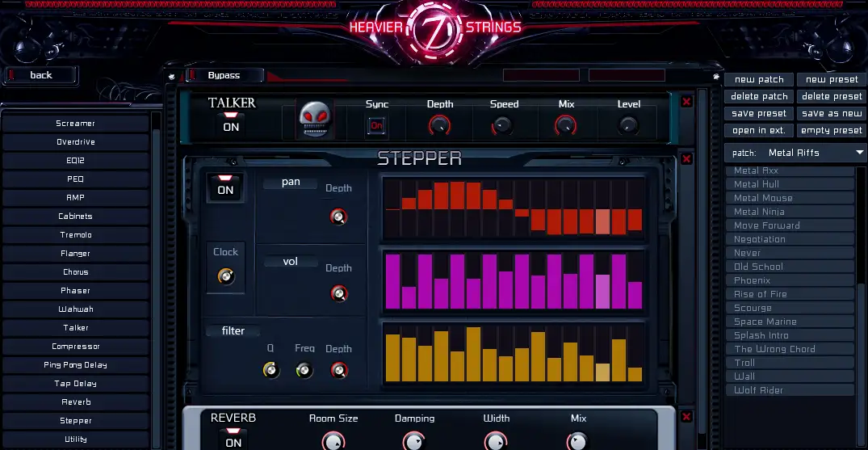
Task: Click the Talker skull face icon
Action: coord(315,119)
